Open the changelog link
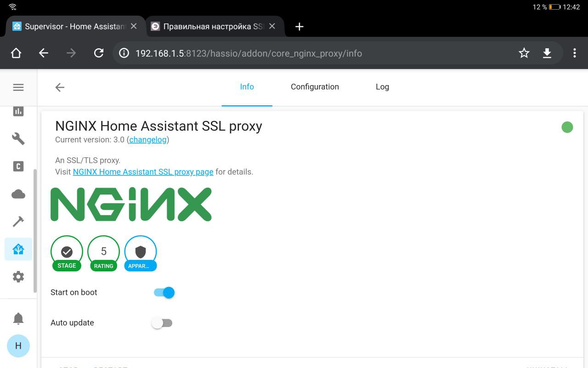Viewport: 588px width, 368px height. (x=148, y=139)
